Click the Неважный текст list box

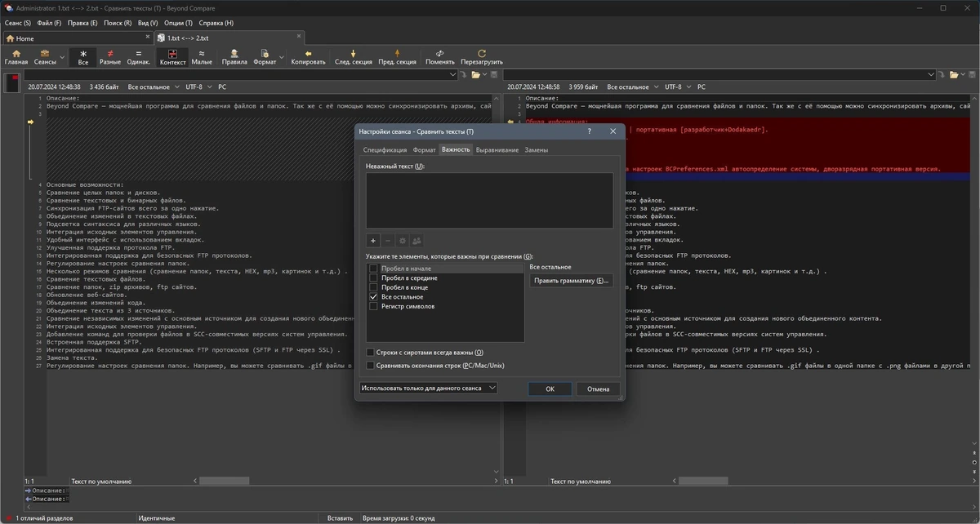point(489,200)
